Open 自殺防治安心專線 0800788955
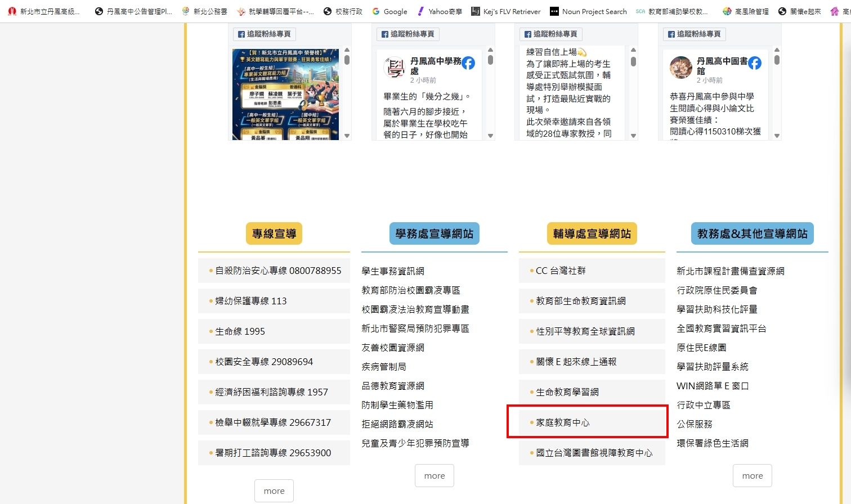 click(x=274, y=271)
